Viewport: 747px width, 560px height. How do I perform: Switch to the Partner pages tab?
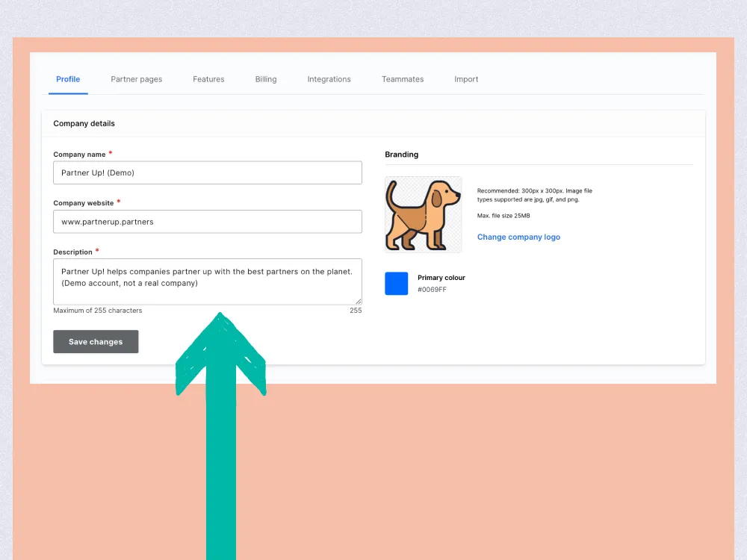[137, 79]
